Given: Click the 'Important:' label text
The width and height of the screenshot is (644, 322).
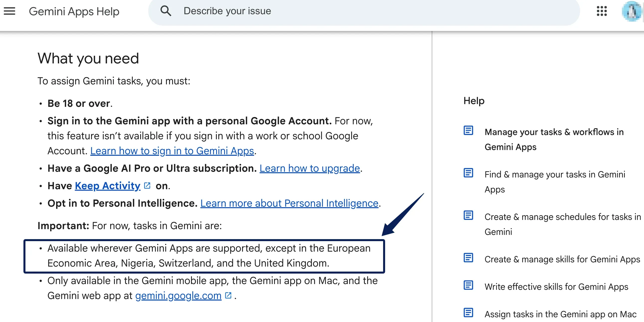Looking at the screenshot, I should coord(63,226).
